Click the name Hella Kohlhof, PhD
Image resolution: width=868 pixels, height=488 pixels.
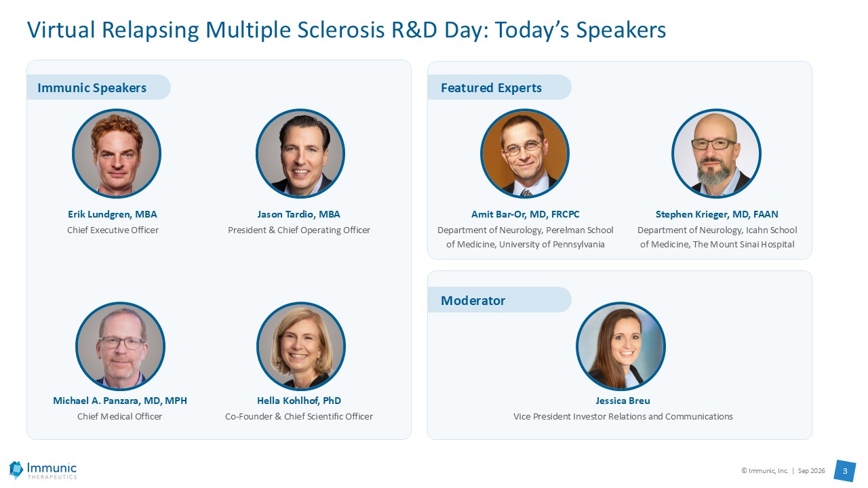click(x=299, y=401)
